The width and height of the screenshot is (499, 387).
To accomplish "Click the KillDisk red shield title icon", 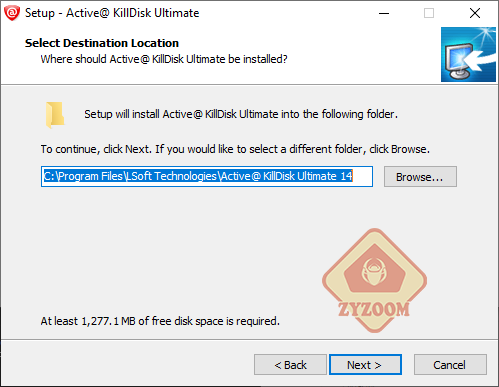I will pyautogui.click(x=12, y=13).
